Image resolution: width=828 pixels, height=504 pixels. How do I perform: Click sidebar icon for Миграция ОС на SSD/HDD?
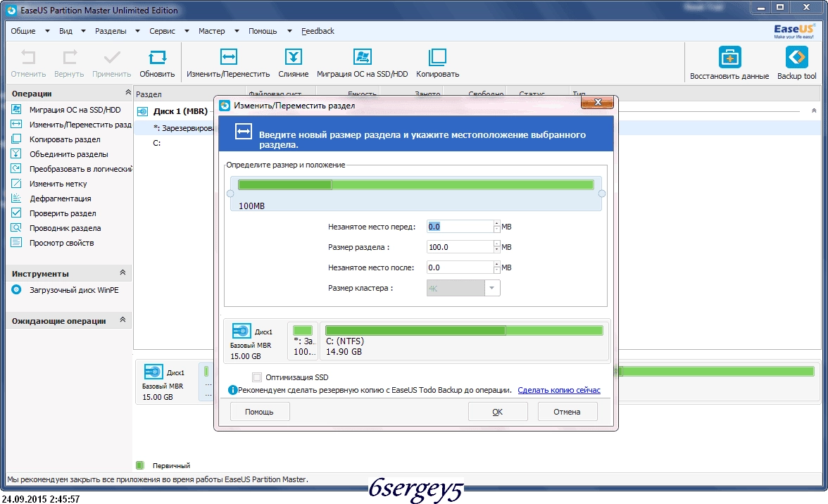16,109
